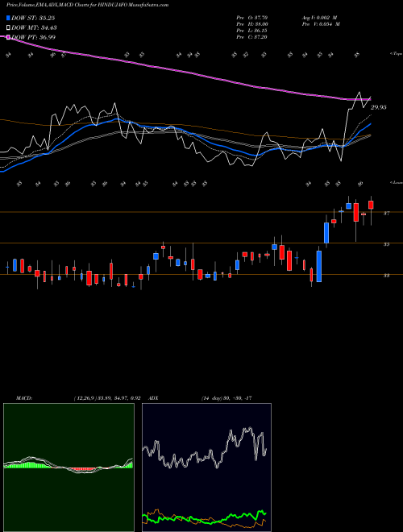Click the Pre V: 0.054 M value

(x=320, y=24)
